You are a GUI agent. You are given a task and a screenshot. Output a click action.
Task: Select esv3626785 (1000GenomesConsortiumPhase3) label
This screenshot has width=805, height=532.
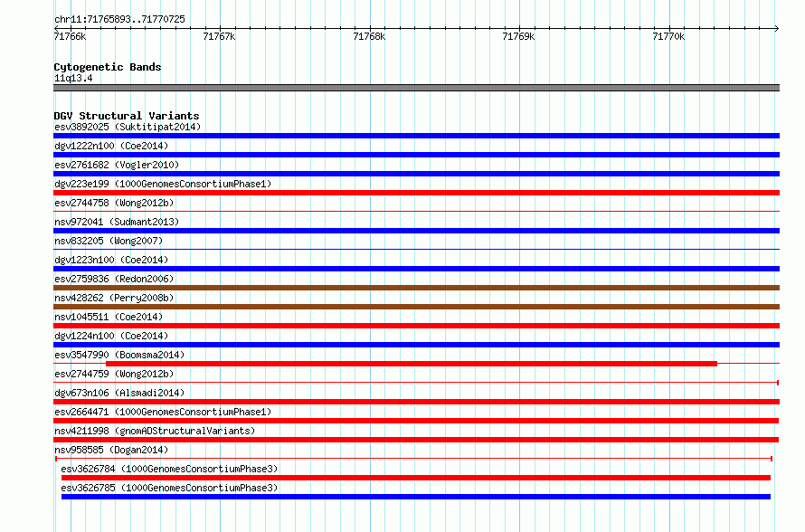click(x=169, y=488)
